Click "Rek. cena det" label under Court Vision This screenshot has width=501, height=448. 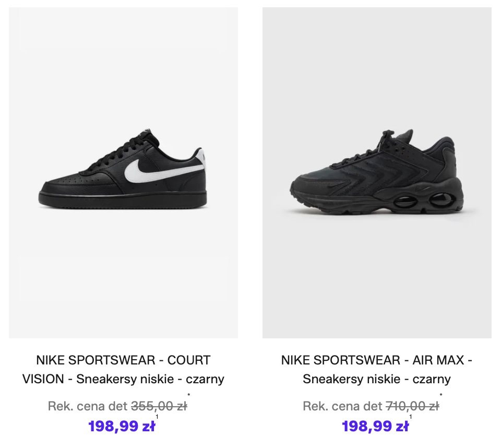click(88, 406)
